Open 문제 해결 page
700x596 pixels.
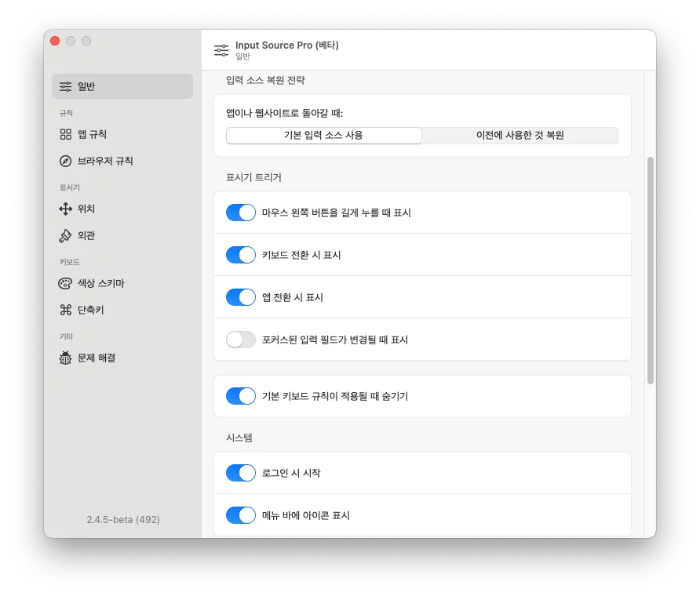coord(122,358)
